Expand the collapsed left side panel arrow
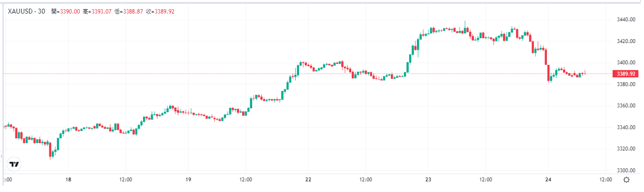This screenshot has width=644, height=192. (x=1, y=157)
